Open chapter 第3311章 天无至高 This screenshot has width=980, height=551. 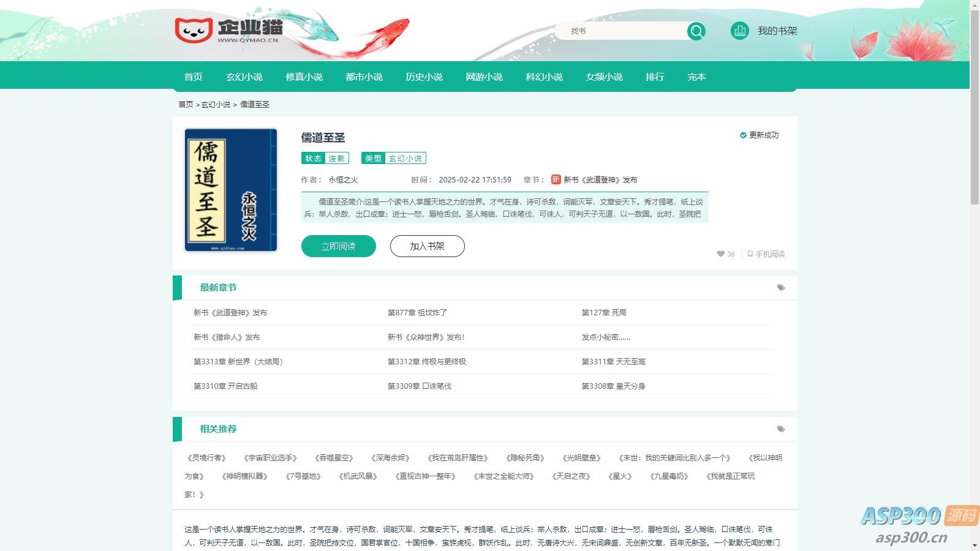tap(614, 362)
